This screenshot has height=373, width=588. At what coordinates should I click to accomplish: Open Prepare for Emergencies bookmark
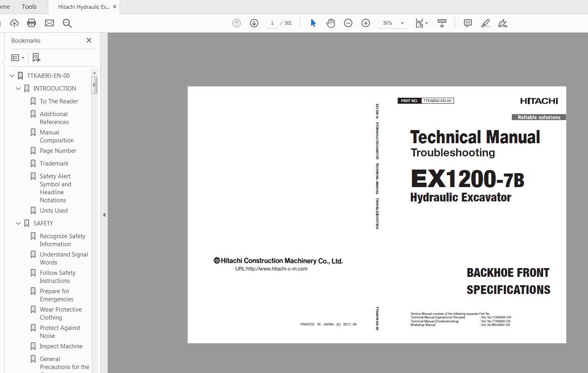[x=57, y=295]
